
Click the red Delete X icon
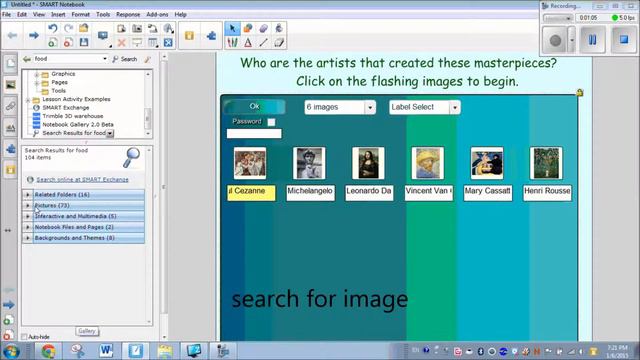pyautogui.click(x=121, y=42)
